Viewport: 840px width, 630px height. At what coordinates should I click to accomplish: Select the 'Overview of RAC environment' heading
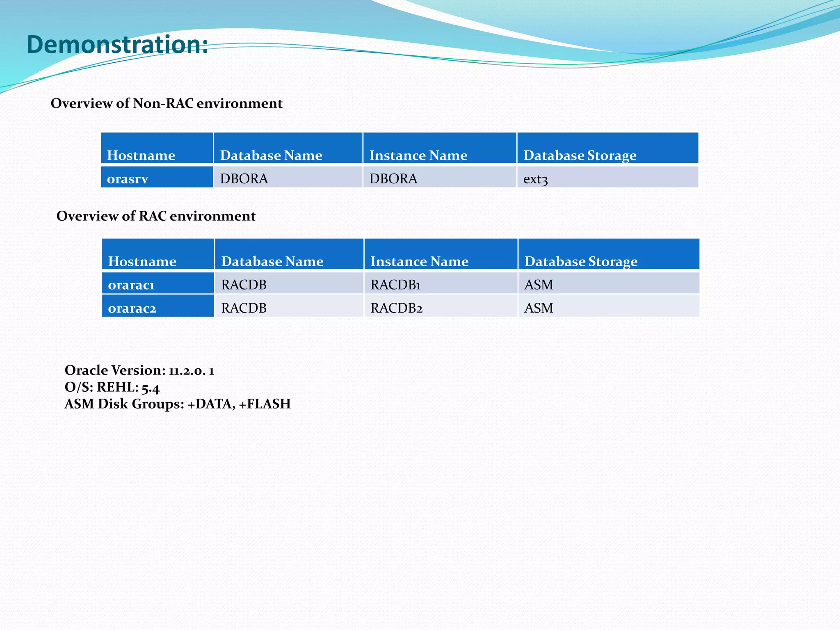156,216
